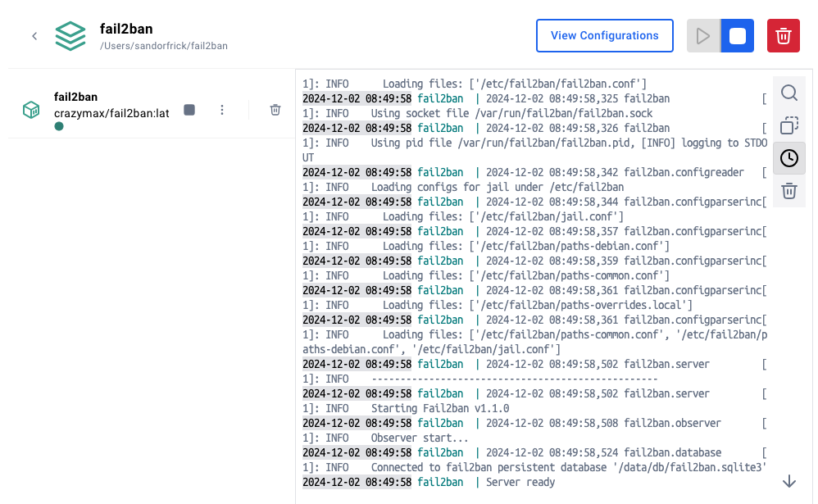Click the crazymax/fail2ban image label
Screen dimensions: 818x504
(x=111, y=113)
